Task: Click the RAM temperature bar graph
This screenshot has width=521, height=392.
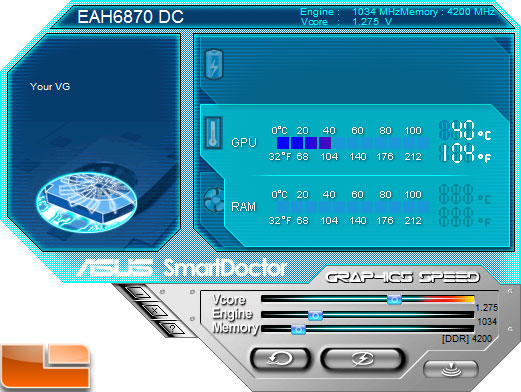Action: 353,207
